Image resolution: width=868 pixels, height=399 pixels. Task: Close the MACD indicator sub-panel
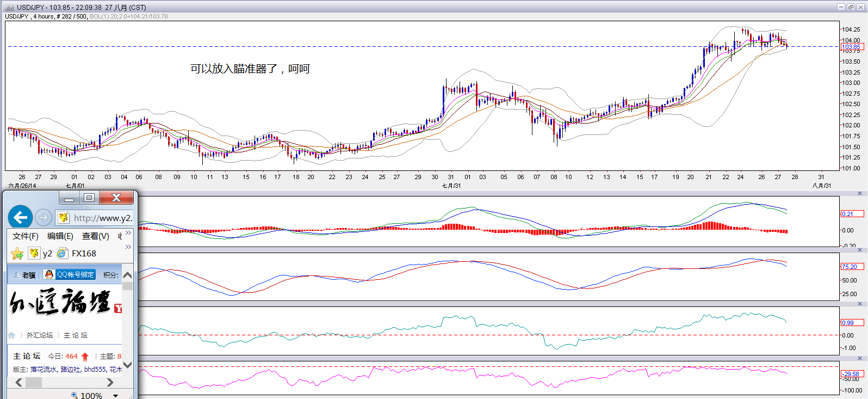[860, 193]
